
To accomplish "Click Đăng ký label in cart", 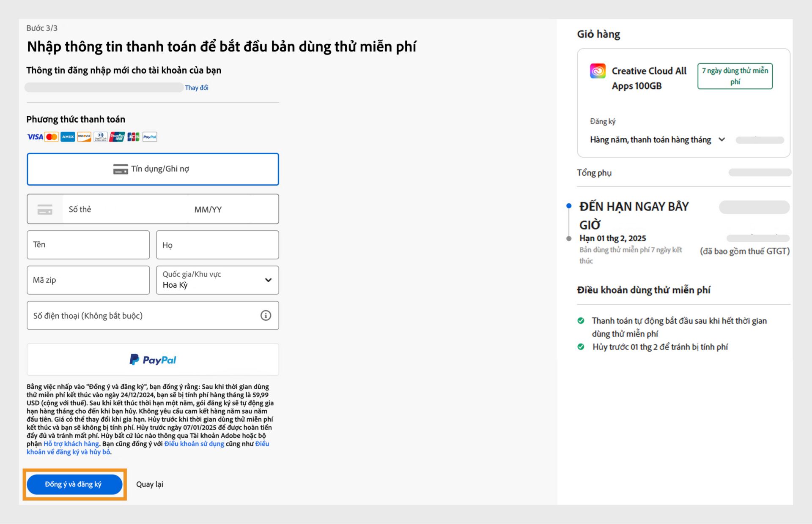I will point(603,121).
